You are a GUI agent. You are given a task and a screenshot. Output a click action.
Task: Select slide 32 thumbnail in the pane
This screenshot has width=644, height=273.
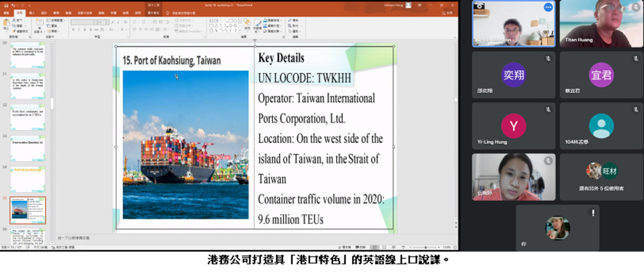[x=28, y=117]
